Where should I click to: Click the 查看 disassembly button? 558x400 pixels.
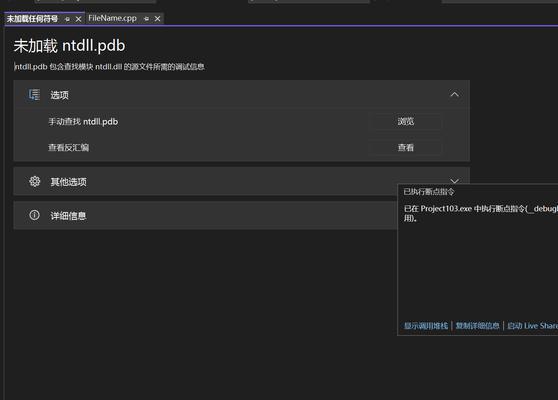tap(406, 147)
